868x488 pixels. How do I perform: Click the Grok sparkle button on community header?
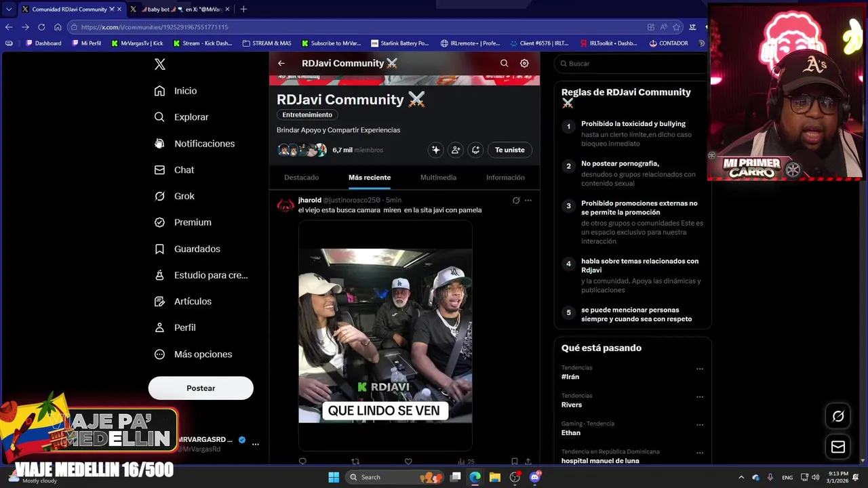[x=436, y=150]
